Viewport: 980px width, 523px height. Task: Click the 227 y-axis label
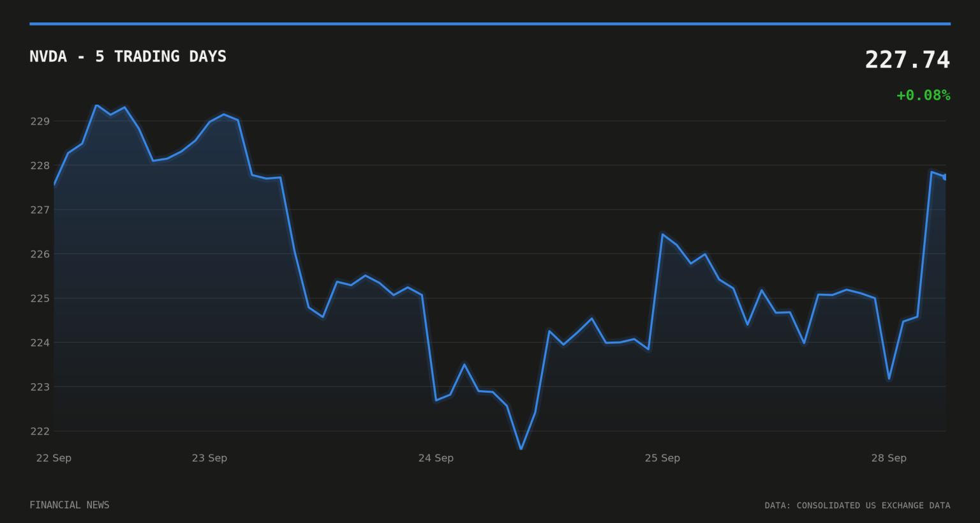coord(40,209)
